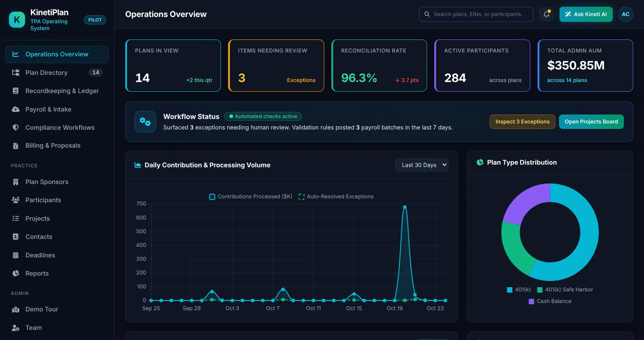Click the Payroll & Intake cloud icon
Image resolution: width=644 pixels, height=340 pixels.
pyautogui.click(x=16, y=109)
